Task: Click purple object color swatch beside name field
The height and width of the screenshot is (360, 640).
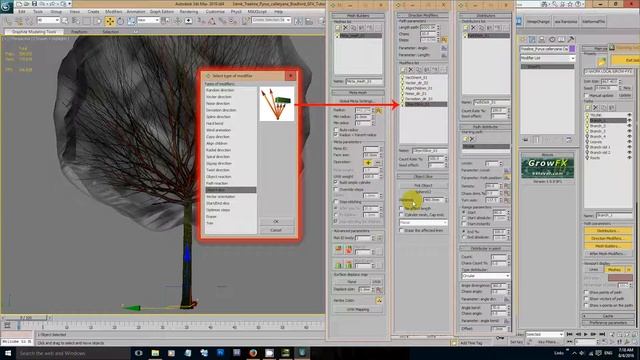Action: (572, 49)
